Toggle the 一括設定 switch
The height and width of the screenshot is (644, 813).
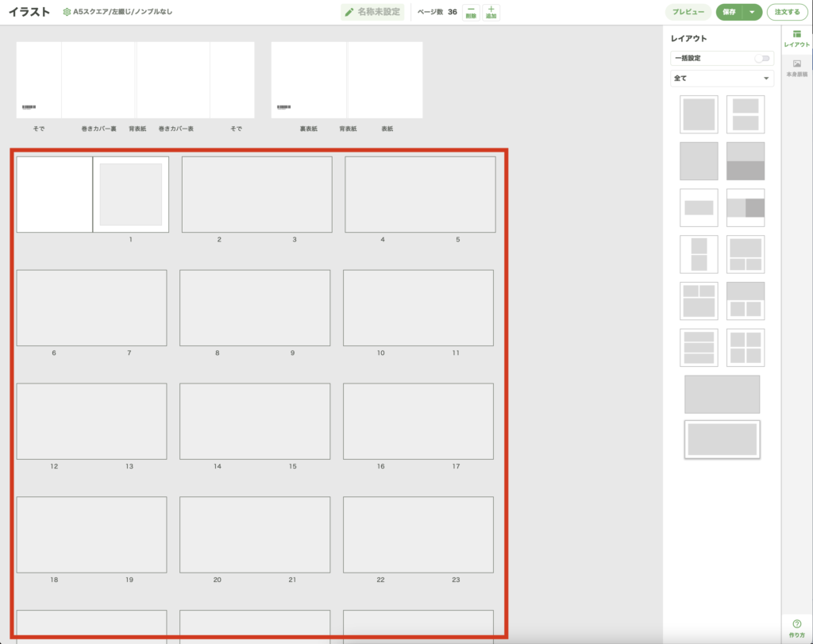click(x=762, y=59)
